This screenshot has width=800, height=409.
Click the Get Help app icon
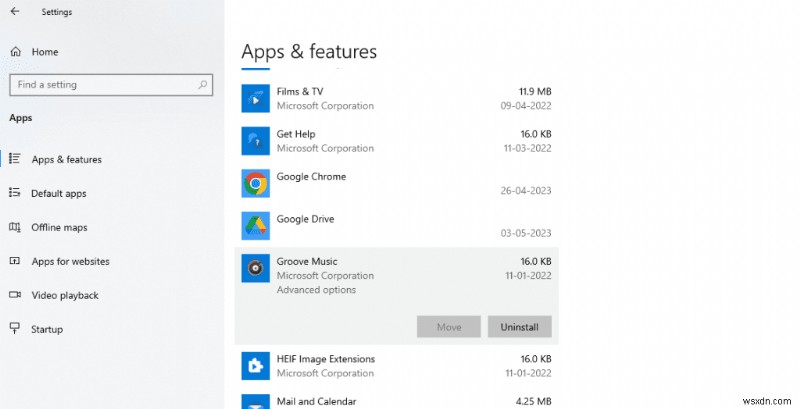click(x=256, y=141)
